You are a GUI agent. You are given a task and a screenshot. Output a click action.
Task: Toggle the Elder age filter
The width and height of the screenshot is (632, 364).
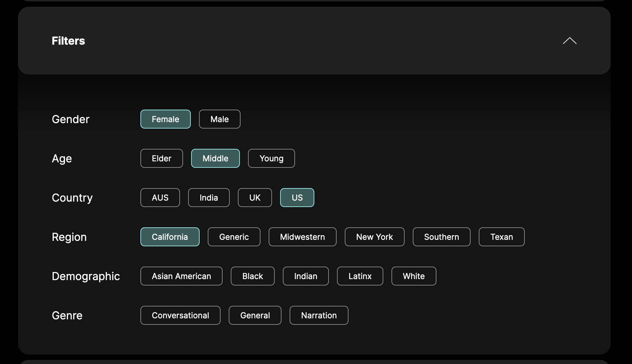(161, 158)
